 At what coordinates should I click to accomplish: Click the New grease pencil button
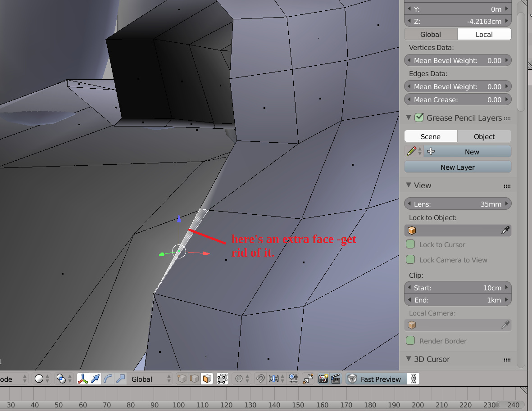[x=468, y=151]
